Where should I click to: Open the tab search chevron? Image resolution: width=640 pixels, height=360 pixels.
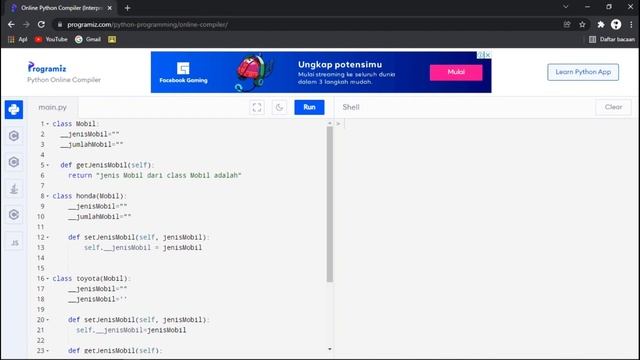click(x=566, y=7)
